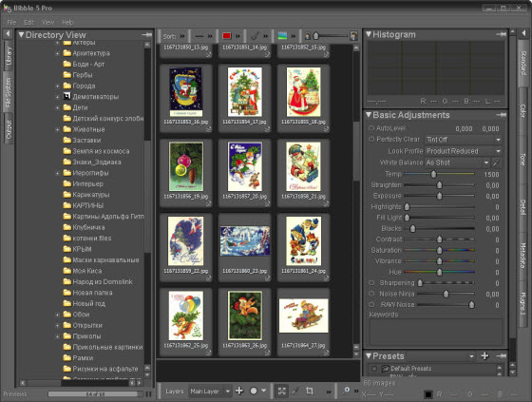Collapse the Basic Adjustments panel triangle
532x402 pixels.
pyautogui.click(x=369, y=115)
